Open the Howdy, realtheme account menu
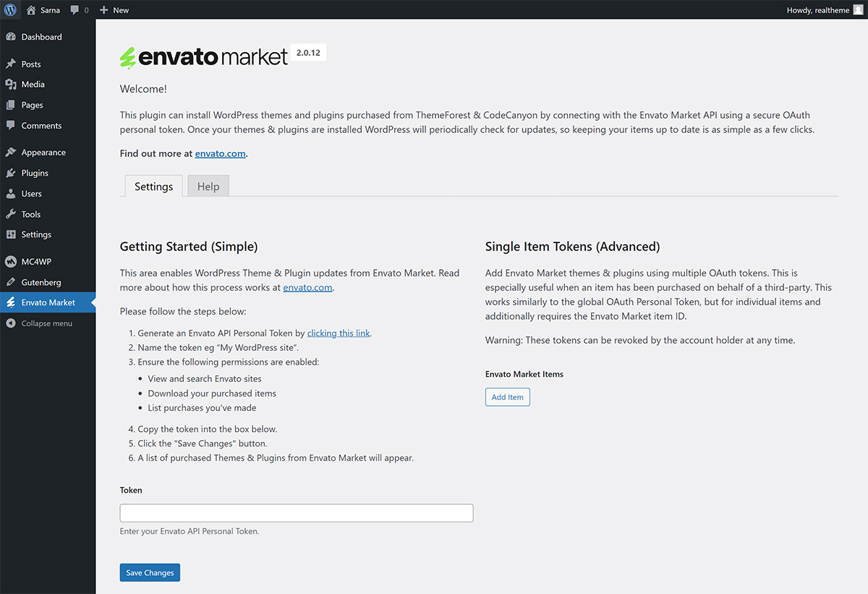Viewport: 868px width, 594px height. pyautogui.click(x=817, y=10)
